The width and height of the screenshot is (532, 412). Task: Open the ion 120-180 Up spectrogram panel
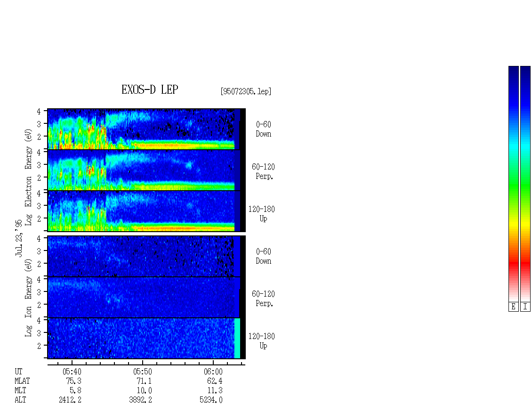146,339
